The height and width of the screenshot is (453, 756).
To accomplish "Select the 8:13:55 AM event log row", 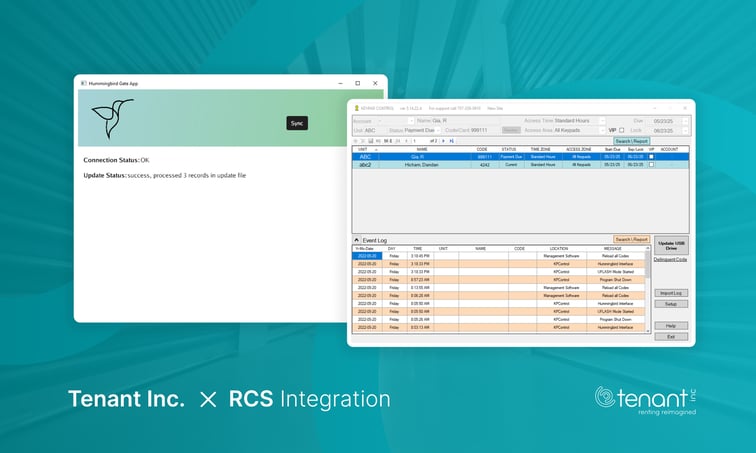I will (499, 288).
